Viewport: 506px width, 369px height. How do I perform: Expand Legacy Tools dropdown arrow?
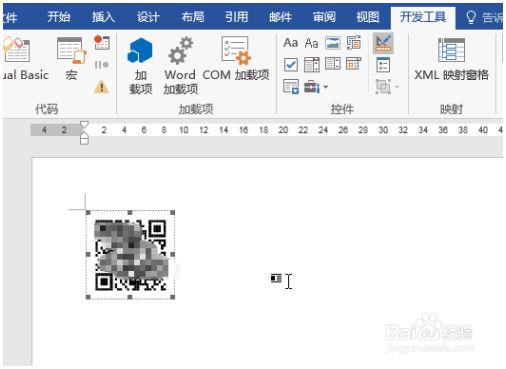click(326, 87)
